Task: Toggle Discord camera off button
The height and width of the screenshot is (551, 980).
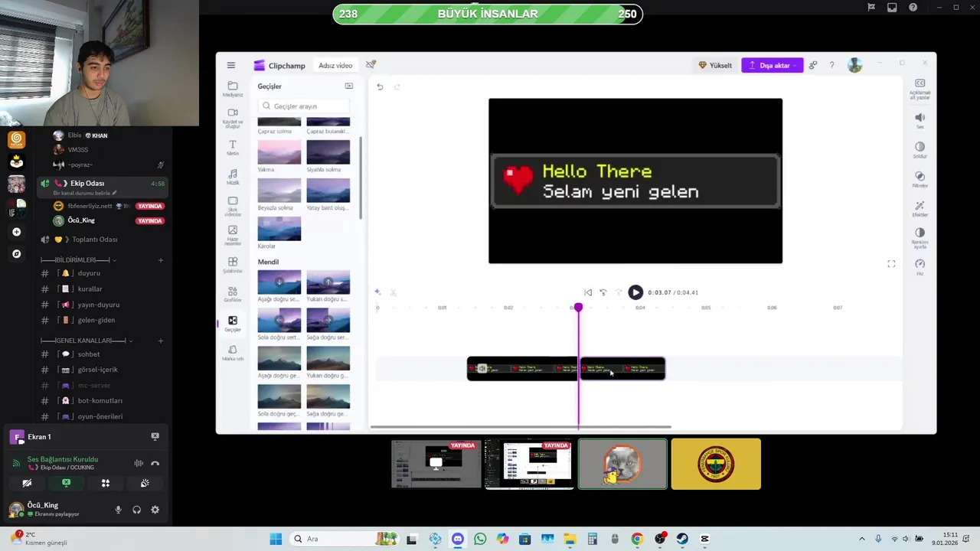Action: click(x=27, y=483)
